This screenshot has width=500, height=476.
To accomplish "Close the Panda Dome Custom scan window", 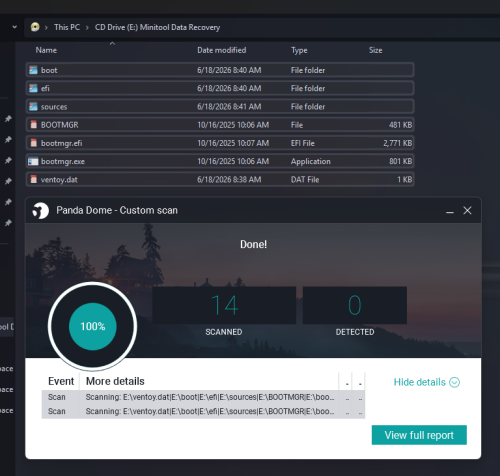I will click(x=467, y=210).
